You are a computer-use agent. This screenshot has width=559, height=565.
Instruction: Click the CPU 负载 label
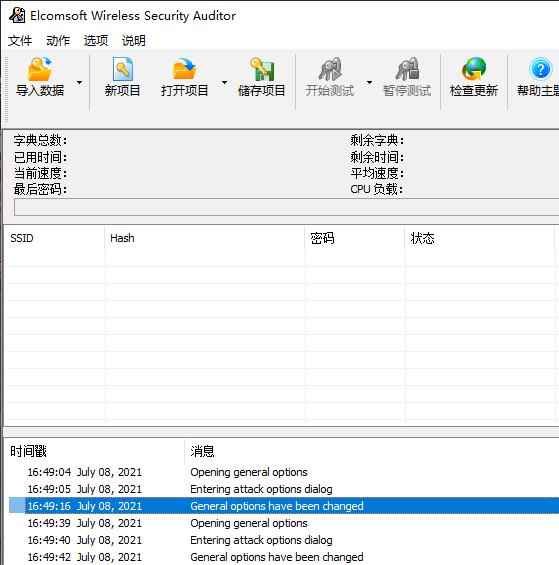[x=377, y=189]
